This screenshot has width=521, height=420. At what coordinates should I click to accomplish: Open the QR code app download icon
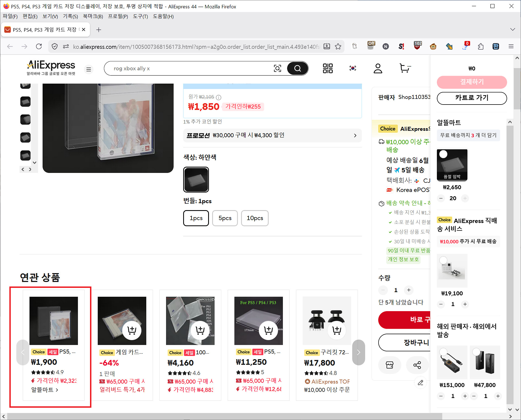(x=328, y=68)
